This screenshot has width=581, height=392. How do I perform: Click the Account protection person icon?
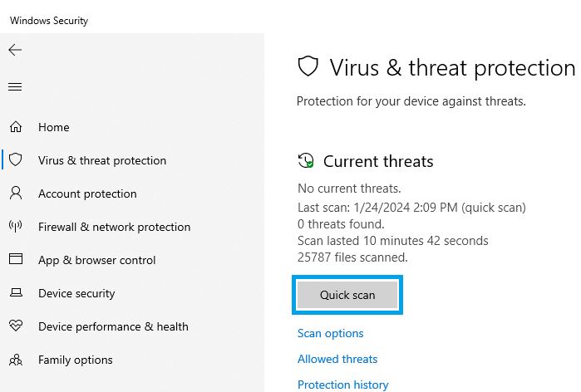pyautogui.click(x=16, y=194)
